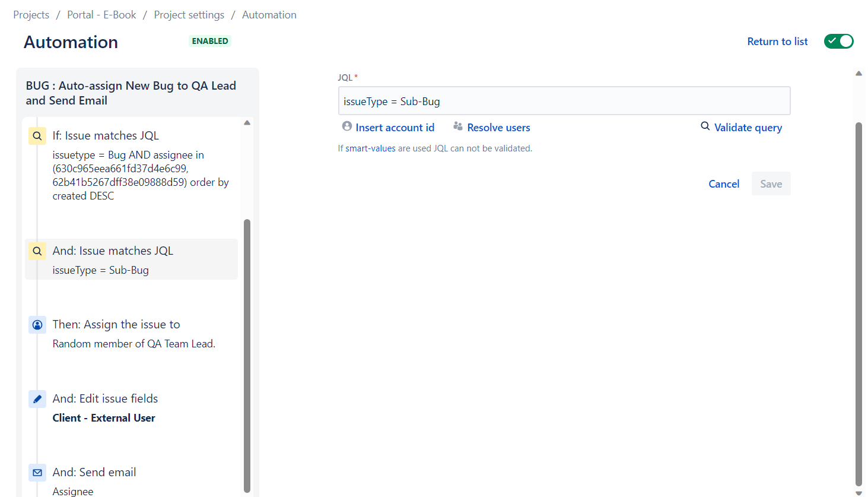Cancel the JQL condition edit
This screenshot has height=497, width=868.
[x=724, y=184]
